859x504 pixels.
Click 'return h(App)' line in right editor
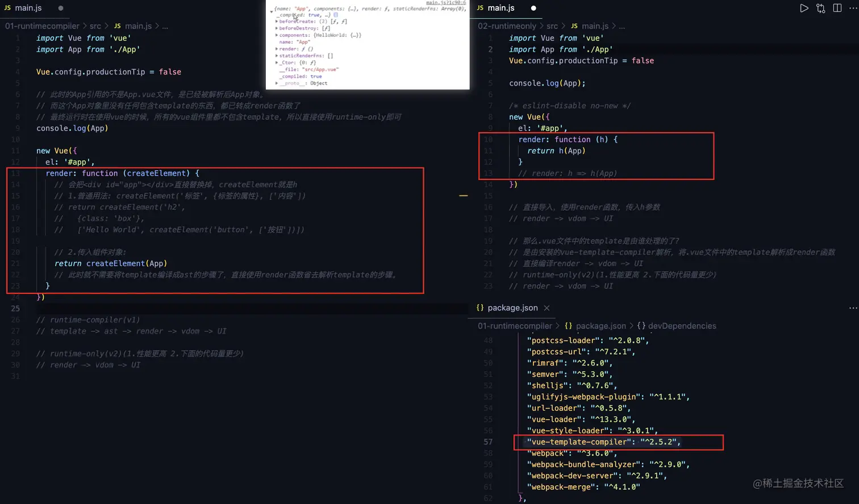[556, 151]
